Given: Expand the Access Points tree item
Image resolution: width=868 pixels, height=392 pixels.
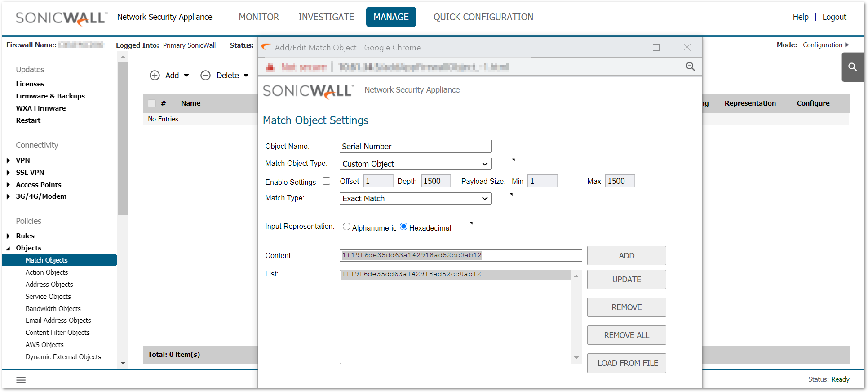Looking at the screenshot, I should coord(9,185).
